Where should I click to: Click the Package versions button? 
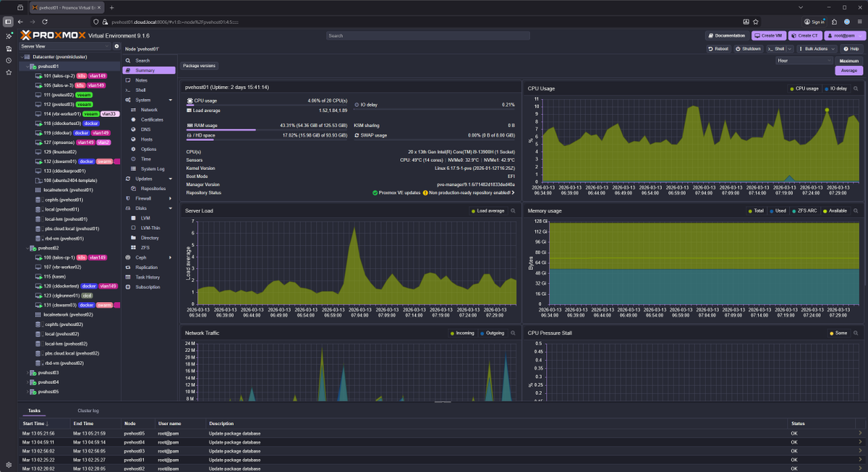199,66
